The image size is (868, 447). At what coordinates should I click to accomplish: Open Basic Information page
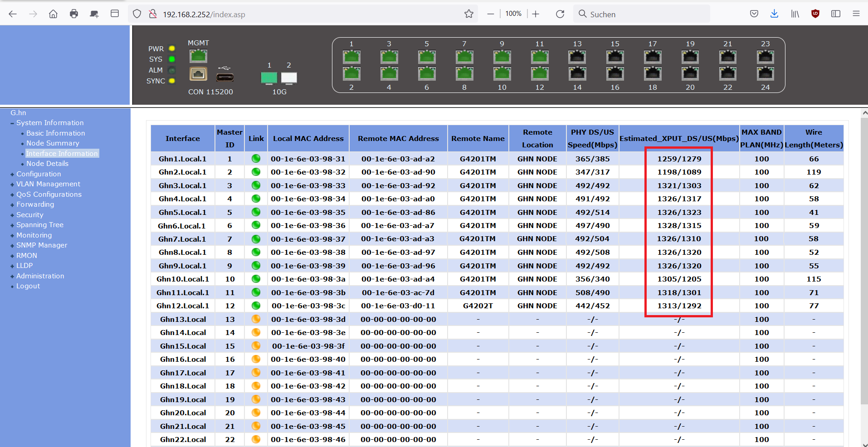coord(55,133)
